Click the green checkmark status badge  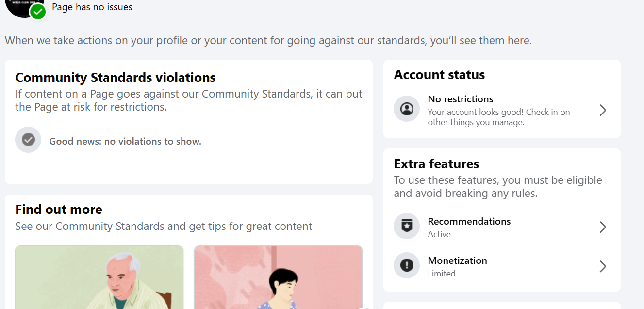(38, 12)
